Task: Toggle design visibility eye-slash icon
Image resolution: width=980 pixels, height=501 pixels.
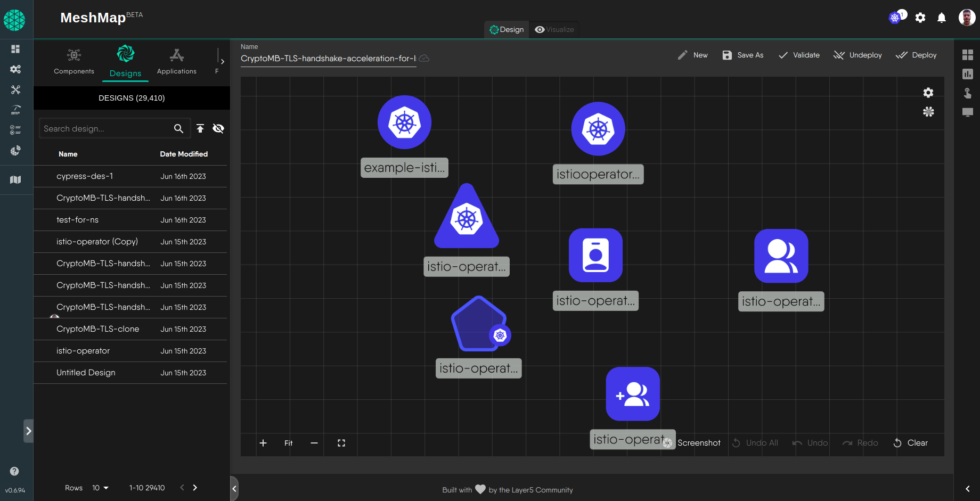Action: click(x=218, y=128)
